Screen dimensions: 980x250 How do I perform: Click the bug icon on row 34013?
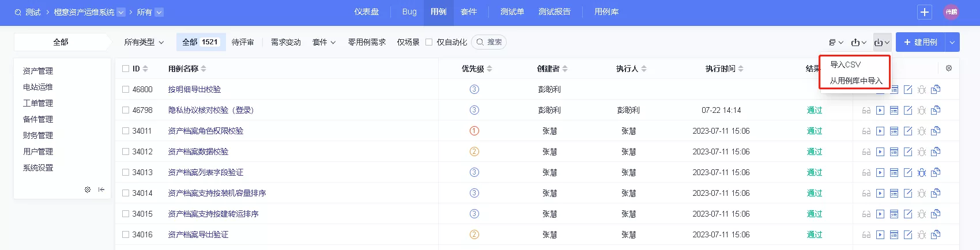[x=922, y=172]
